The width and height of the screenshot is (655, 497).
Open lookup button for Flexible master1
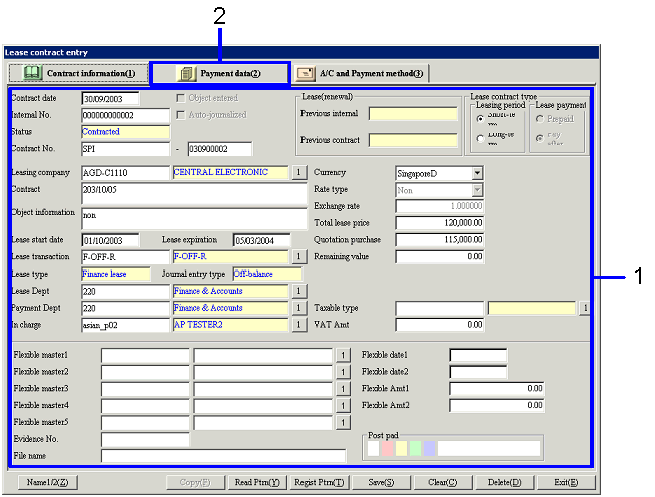pos(343,355)
